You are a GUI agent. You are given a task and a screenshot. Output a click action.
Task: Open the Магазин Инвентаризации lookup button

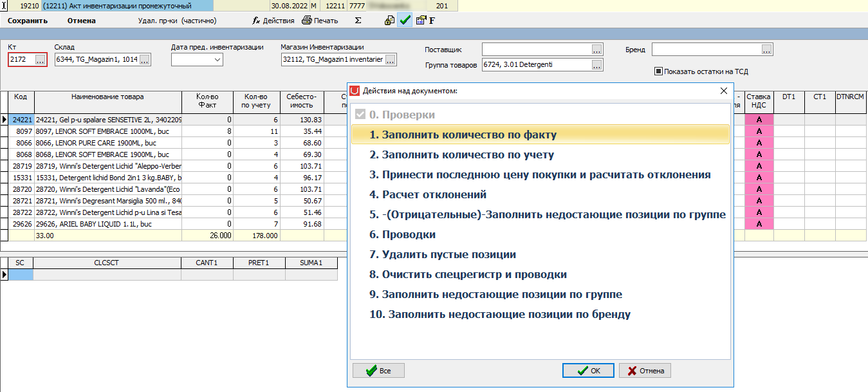point(391,60)
